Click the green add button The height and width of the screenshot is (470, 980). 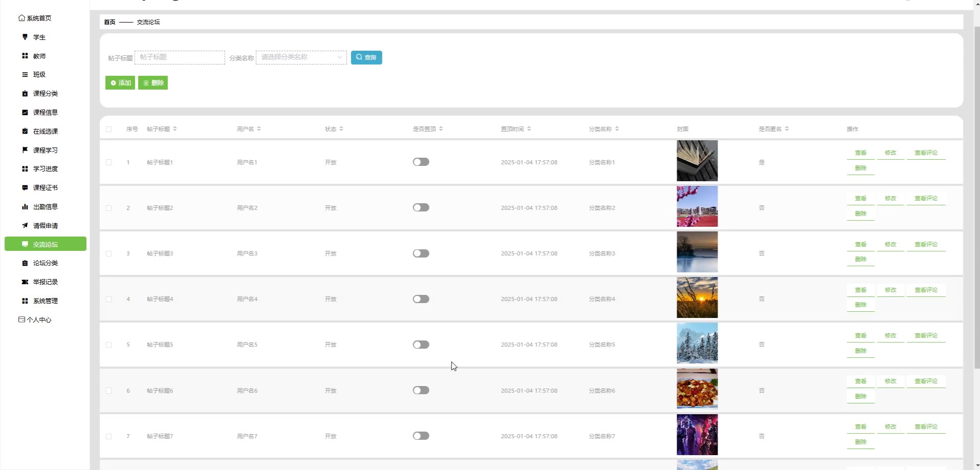pos(120,83)
